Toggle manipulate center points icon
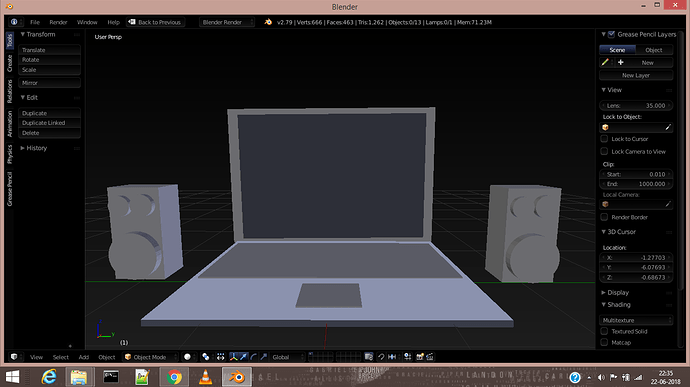 [220, 357]
